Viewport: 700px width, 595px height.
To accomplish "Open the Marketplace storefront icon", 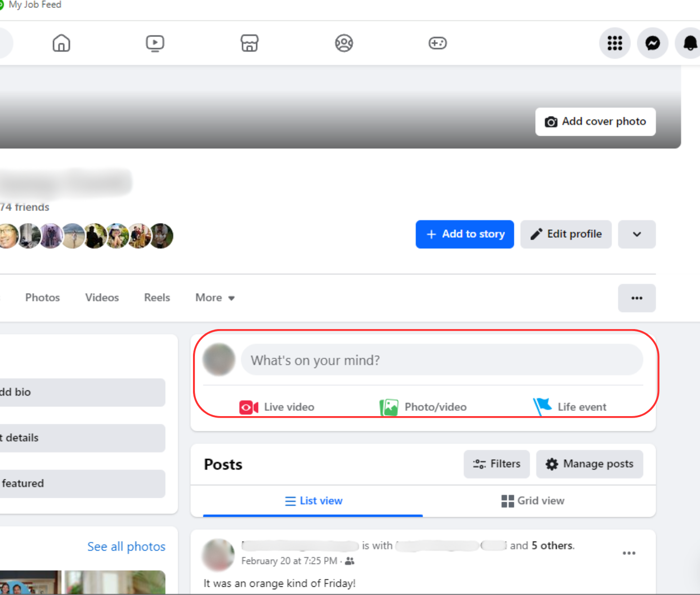I will click(249, 43).
